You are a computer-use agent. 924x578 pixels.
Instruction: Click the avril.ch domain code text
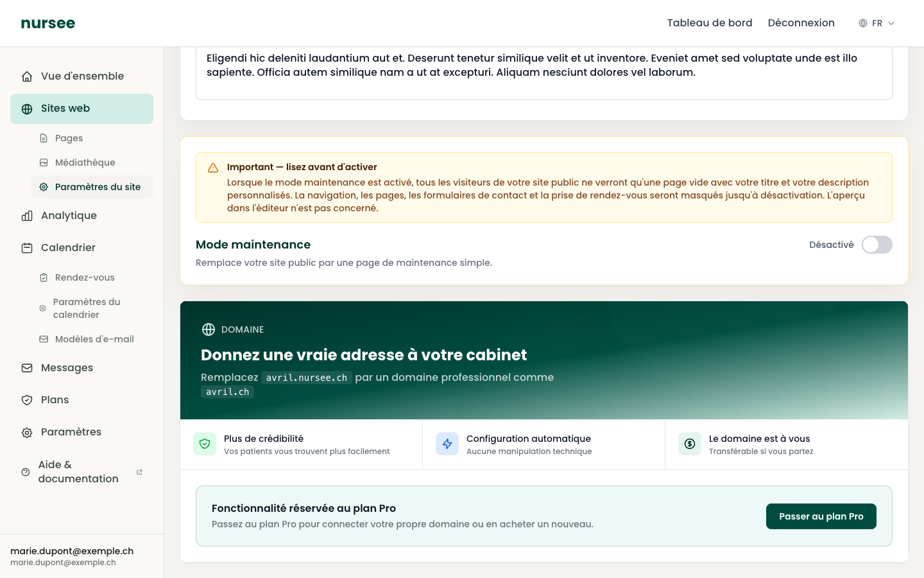[x=227, y=392]
